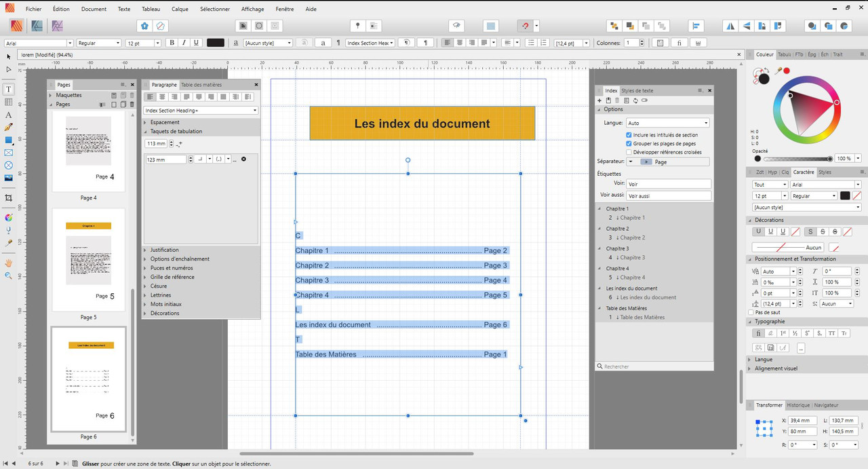Switch to Styles de texte tab

tap(637, 90)
